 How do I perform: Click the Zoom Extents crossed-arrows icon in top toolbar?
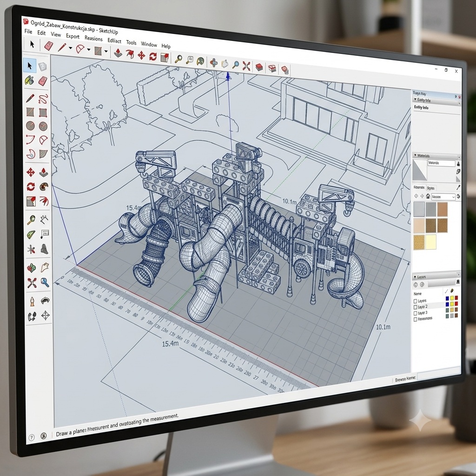pos(246,66)
